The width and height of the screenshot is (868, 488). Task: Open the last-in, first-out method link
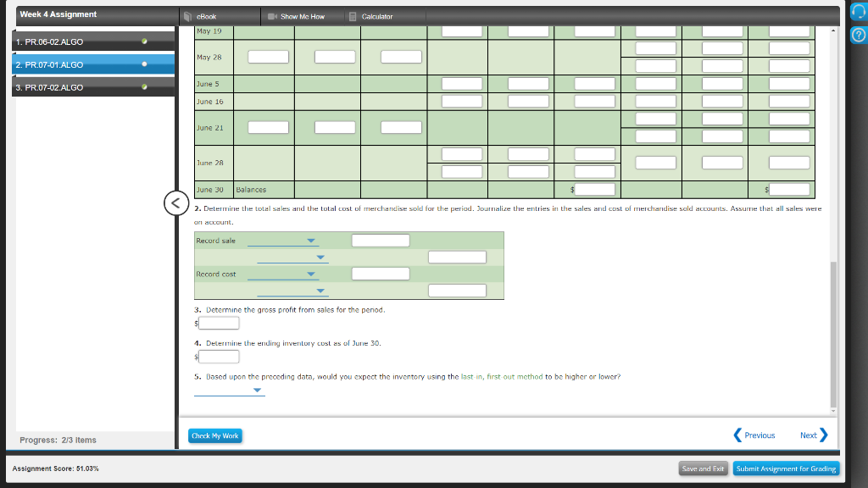[502, 377]
